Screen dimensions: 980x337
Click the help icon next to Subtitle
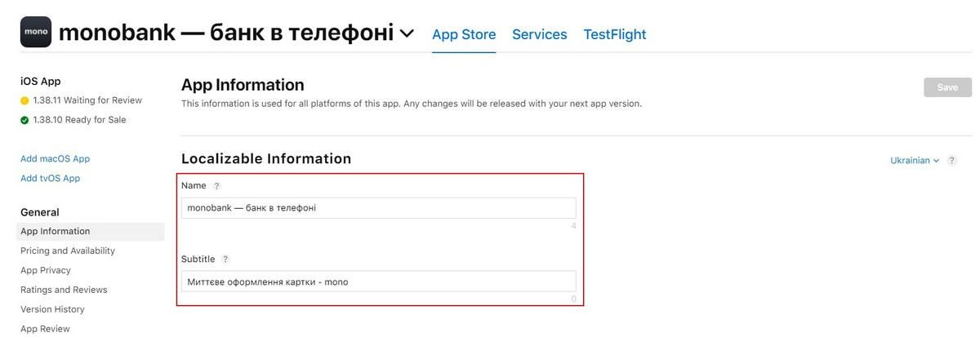pos(225,259)
